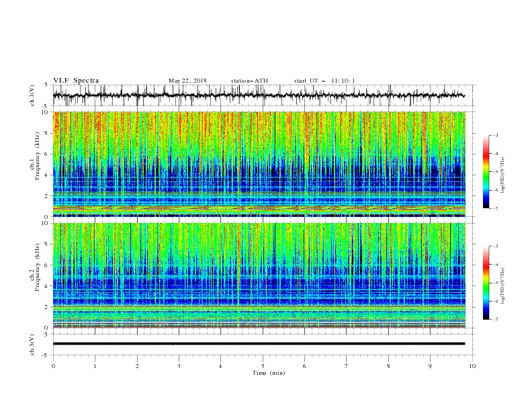This screenshot has height=411, width=532.
Task: Click the log(PSD) label beside the upper color bar
Action: pos(502,175)
